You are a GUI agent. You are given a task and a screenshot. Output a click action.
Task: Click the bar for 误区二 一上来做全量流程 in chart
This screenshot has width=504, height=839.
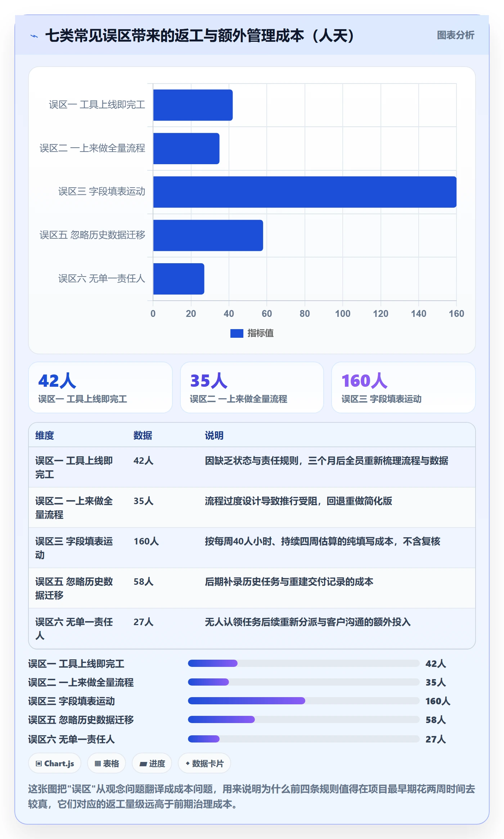tap(186, 148)
